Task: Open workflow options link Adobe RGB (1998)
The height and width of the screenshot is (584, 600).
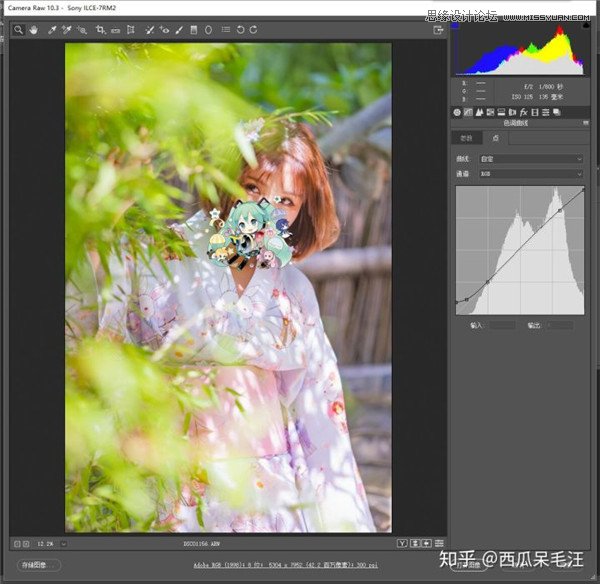Action: click(x=285, y=565)
